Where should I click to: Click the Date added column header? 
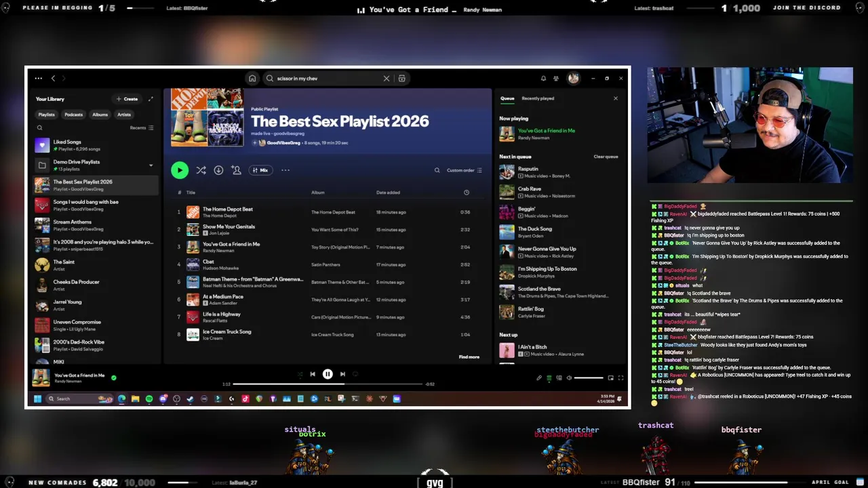point(388,192)
